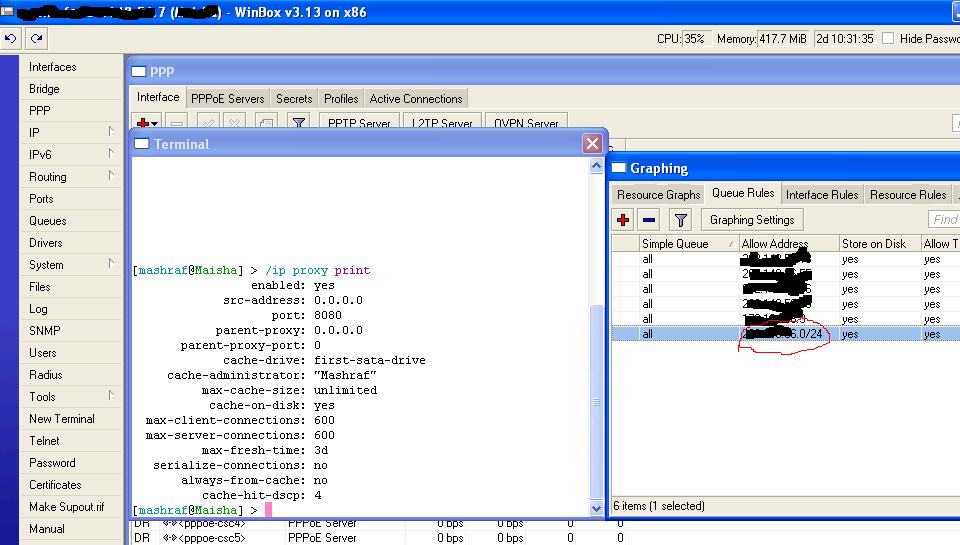Click the Terminal scrollbar down arrow
960x545 pixels.
coord(596,508)
